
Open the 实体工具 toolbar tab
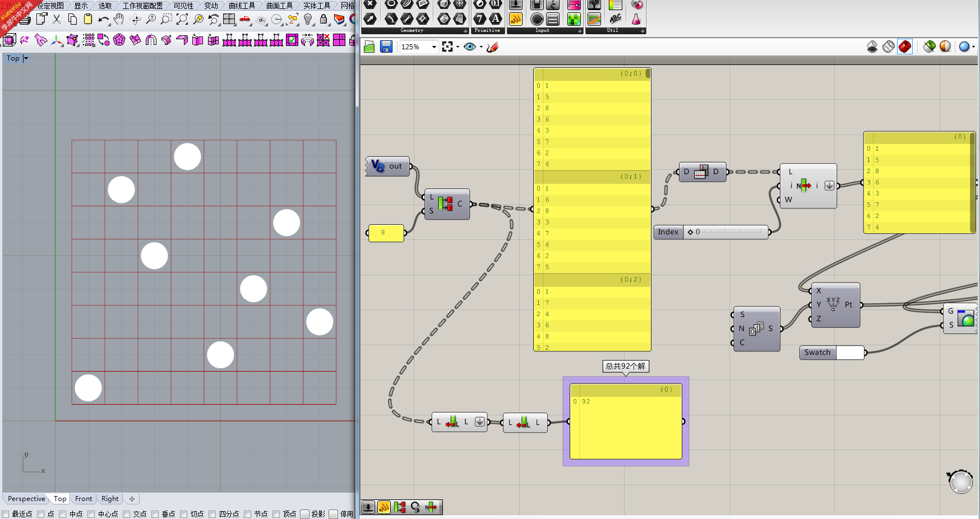[317, 6]
